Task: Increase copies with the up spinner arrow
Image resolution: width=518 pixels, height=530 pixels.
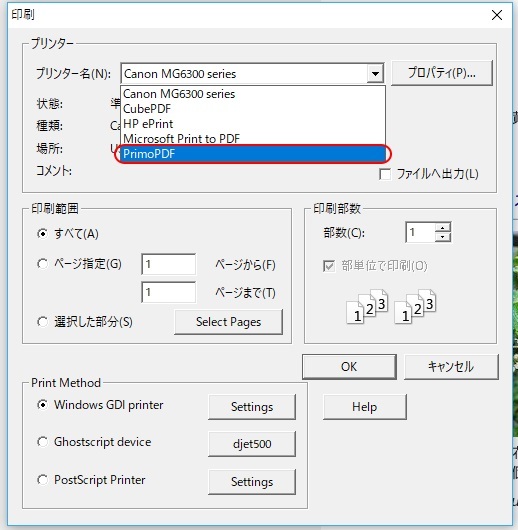Action: click(443, 227)
